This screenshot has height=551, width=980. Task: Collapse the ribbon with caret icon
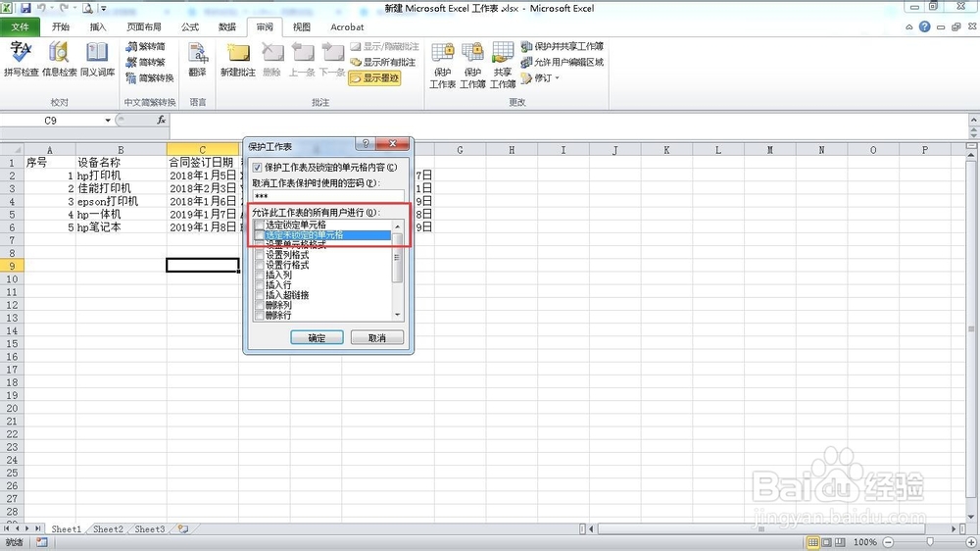(x=908, y=26)
